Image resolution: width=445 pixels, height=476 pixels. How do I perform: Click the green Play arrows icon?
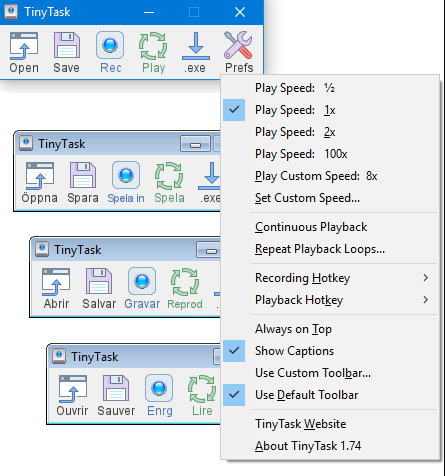pyautogui.click(x=153, y=46)
